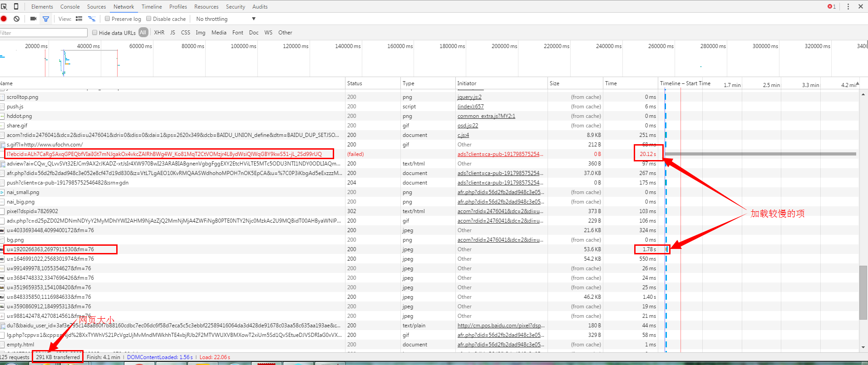868x365 pixels.
Task: Select the pixel?dspid=7826902 request
Action: pyautogui.click(x=429, y=211)
